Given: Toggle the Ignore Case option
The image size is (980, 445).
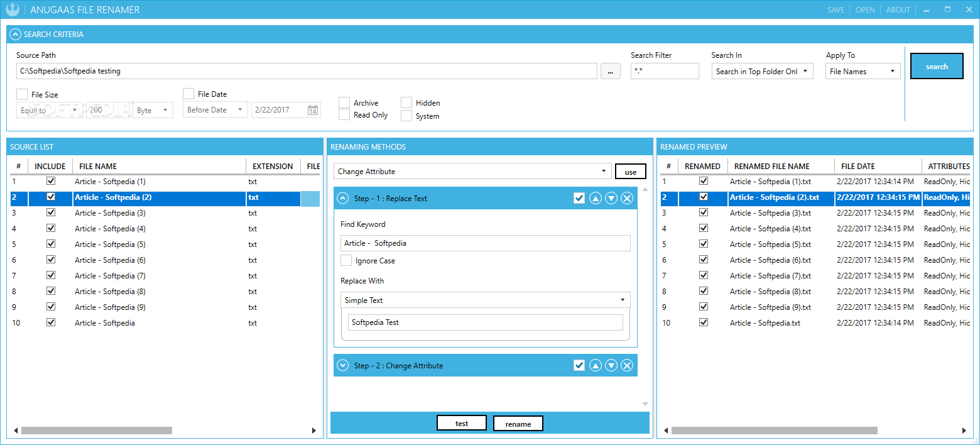Looking at the screenshot, I should 346,260.
